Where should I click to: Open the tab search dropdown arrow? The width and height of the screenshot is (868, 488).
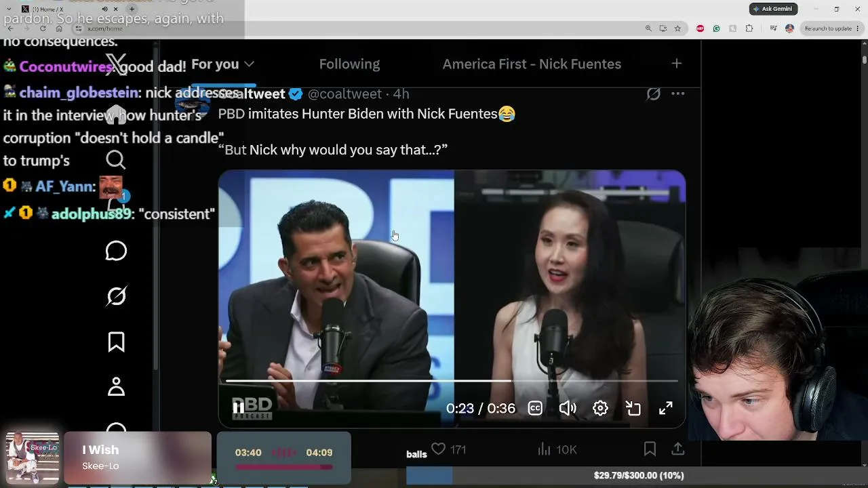[x=7, y=9]
